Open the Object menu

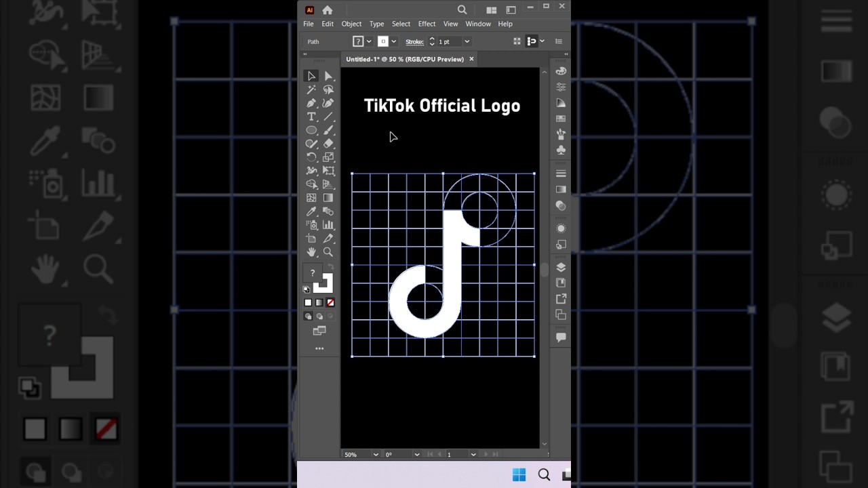pyautogui.click(x=351, y=24)
